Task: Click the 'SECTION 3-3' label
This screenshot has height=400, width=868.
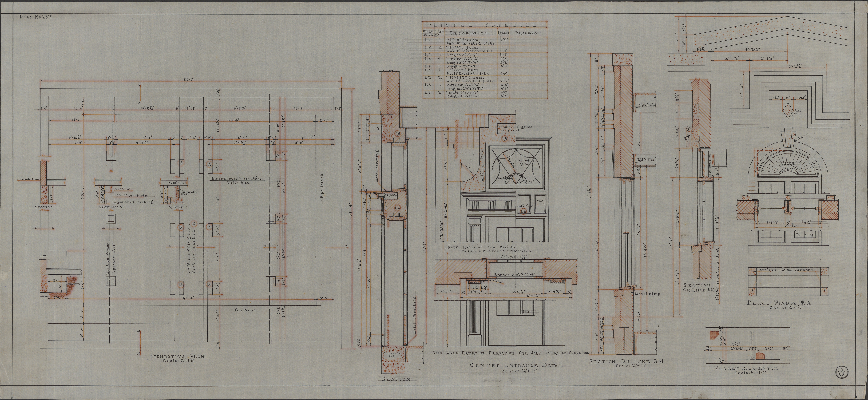Action: click(x=47, y=207)
